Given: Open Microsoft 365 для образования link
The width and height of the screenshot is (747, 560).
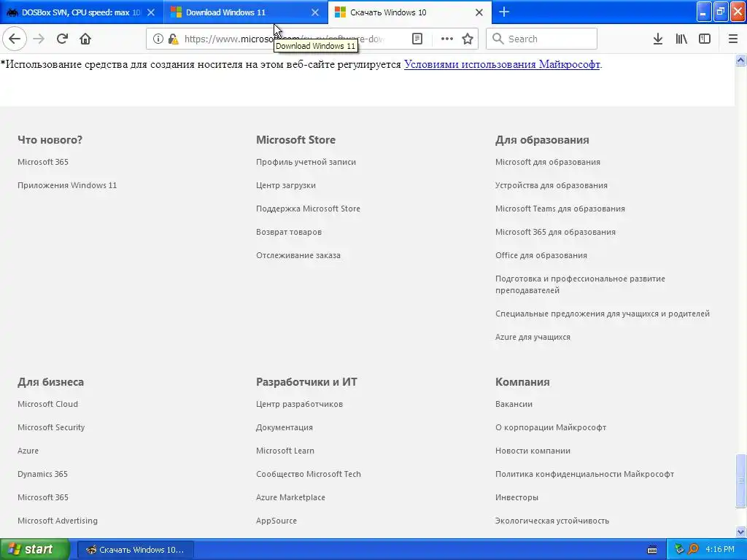Looking at the screenshot, I should tap(555, 232).
